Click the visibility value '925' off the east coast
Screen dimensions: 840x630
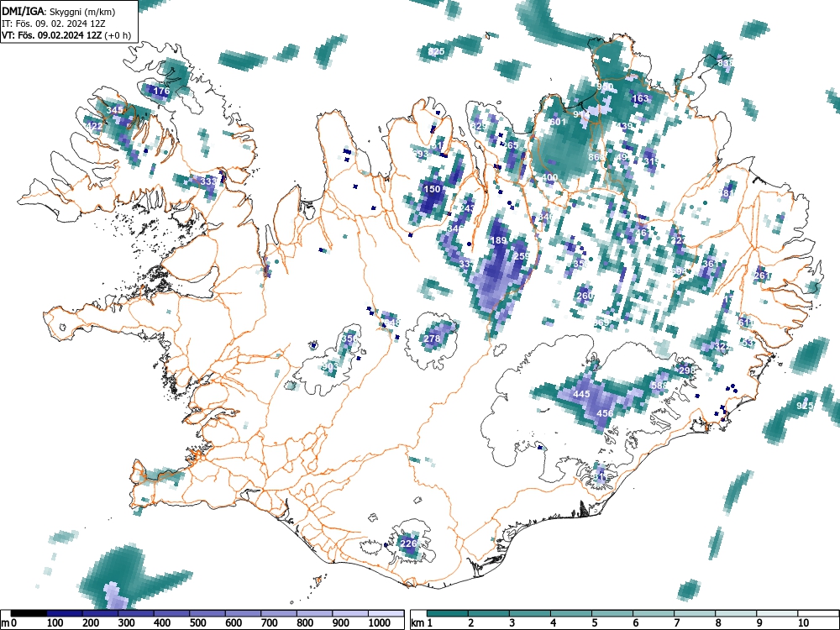(x=806, y=406)
